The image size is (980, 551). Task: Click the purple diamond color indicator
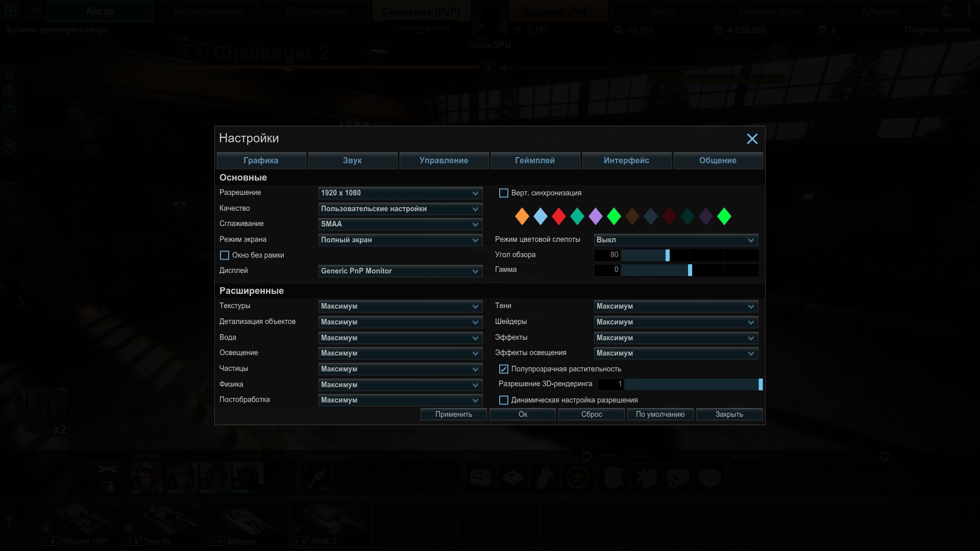[595, 216]
